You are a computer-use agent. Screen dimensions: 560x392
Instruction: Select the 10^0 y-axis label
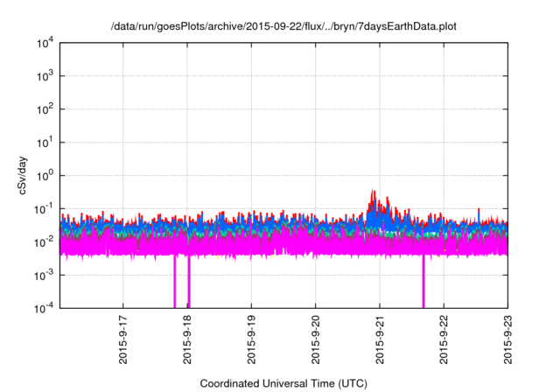tap(45, 176)
